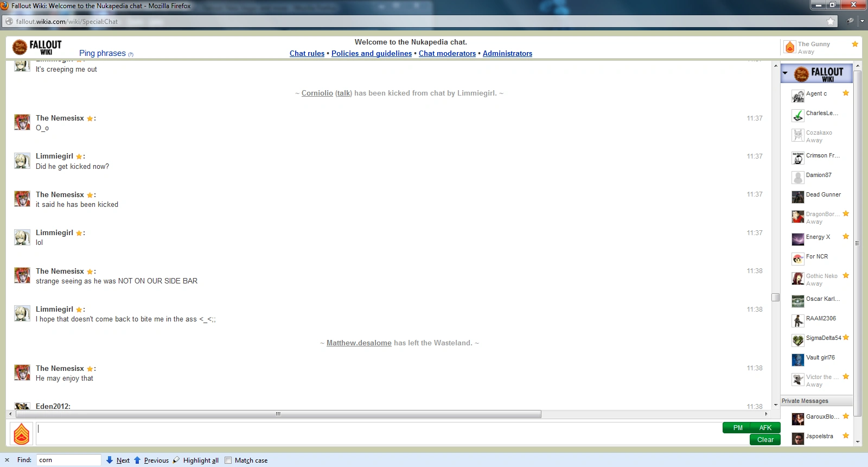This screenshot has width=868, height=467.
Task: Click 'Limmiegirl' name above 'Did he get kicked now?'
Action: click(x=54, y=156)
